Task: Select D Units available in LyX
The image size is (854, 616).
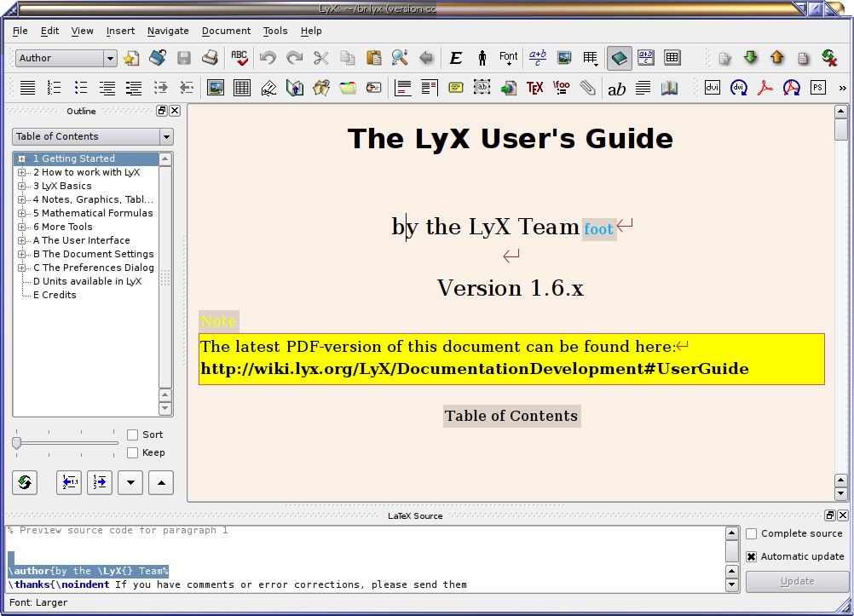Action: [87, 281]
